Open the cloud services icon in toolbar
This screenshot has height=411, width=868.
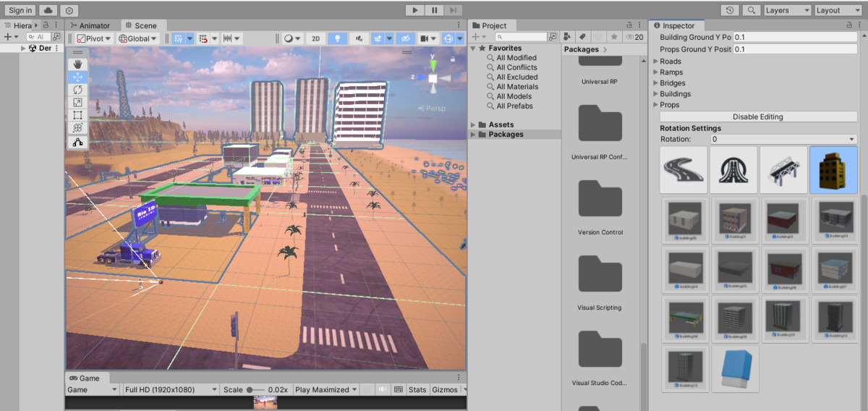48,10
